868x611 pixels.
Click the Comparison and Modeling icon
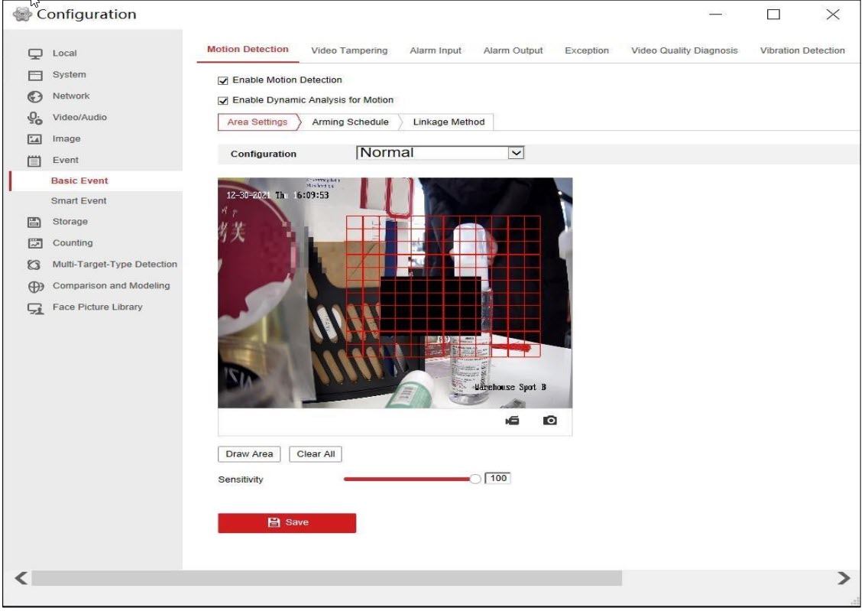(x=34, y=286)
